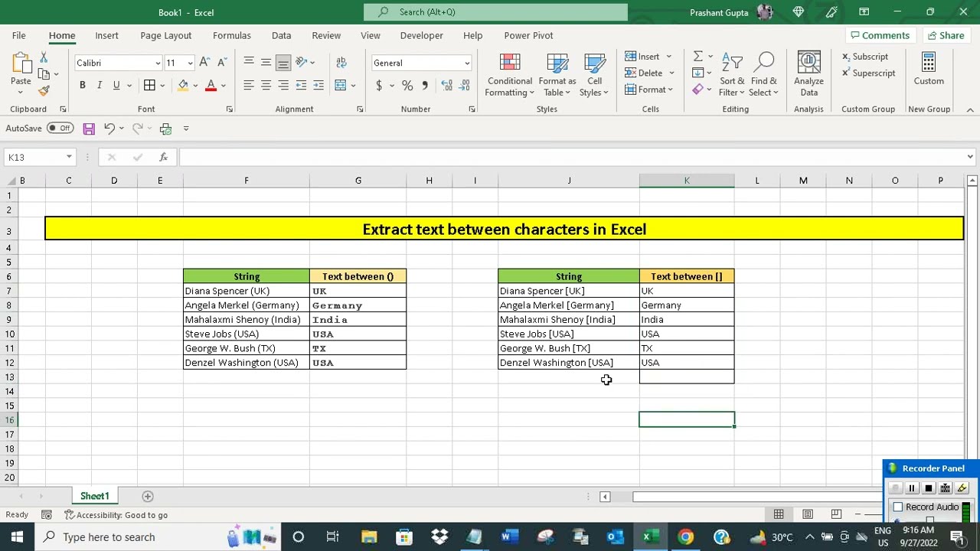Click the Comments button

[880, 35]
